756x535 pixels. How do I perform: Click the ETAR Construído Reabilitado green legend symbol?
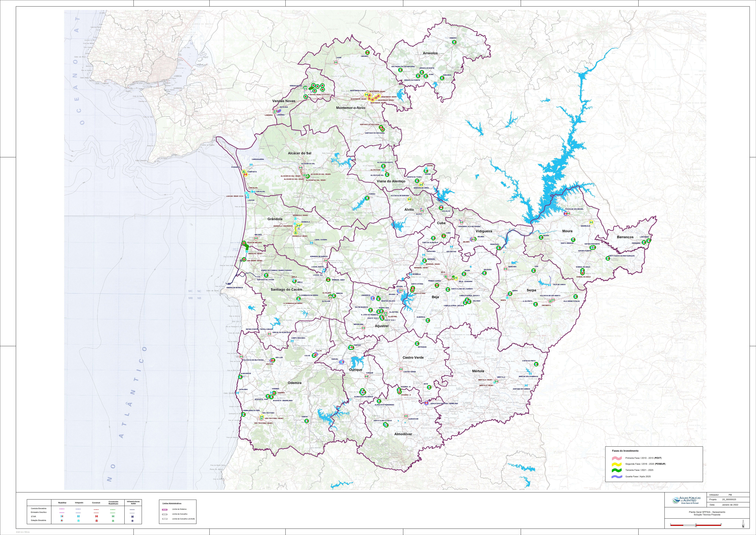113,516
